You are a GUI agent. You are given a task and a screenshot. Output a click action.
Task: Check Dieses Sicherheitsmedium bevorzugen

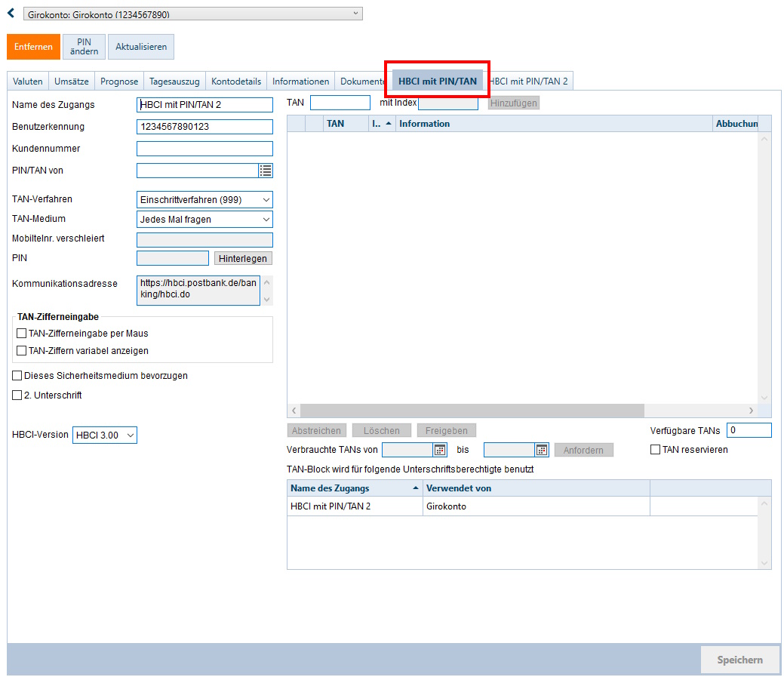17,375
